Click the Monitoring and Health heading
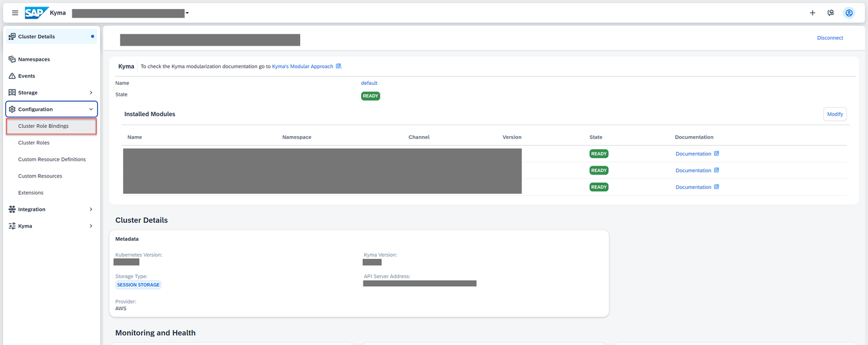The width and height of the screenshot is (868, 345). click(x=156, y=333)
